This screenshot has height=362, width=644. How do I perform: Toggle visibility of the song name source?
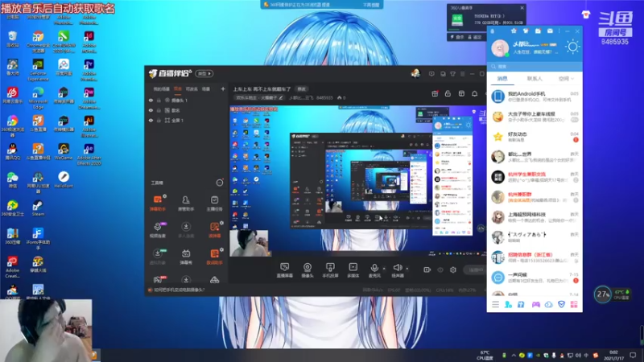pyautogui.click(x=151, y=110)
